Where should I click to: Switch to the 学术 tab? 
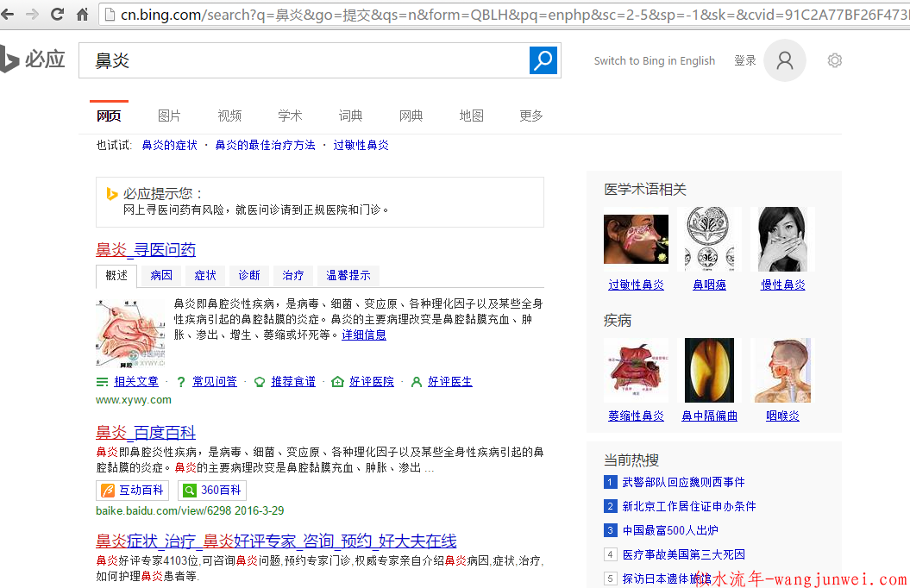click(290, 116)
